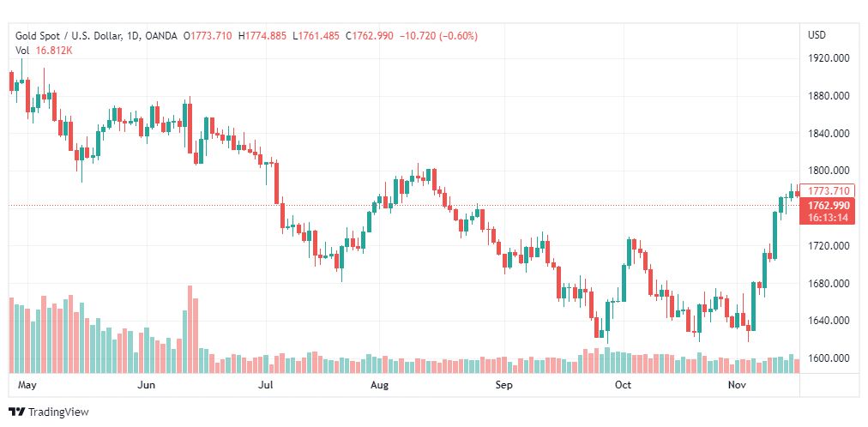
Task: Click the TradingView logo icon
Action: tap(16, 412)
